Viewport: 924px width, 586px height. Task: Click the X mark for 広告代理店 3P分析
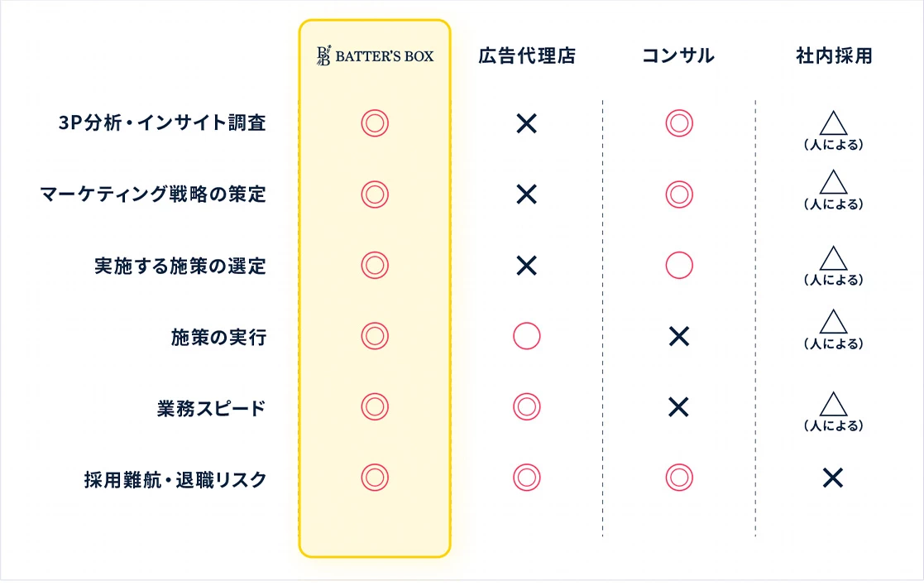point(526,124)
